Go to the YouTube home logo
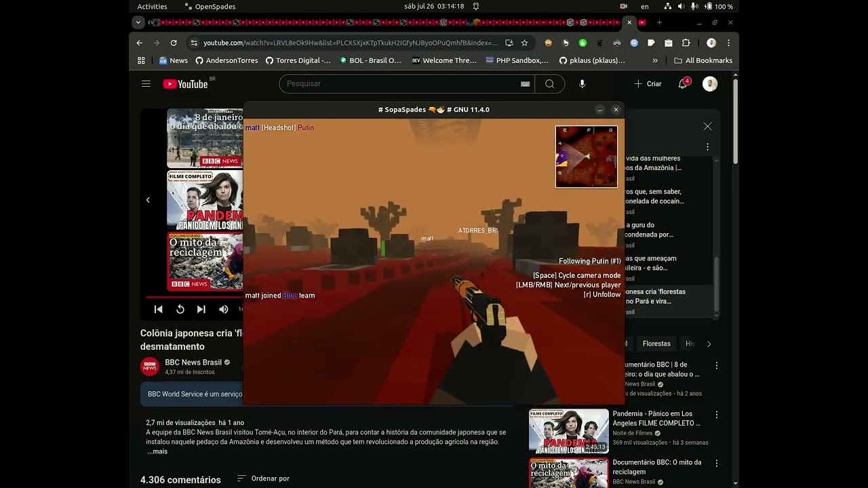The height and width of the screenshot is (488, 868). pos(185,84)
